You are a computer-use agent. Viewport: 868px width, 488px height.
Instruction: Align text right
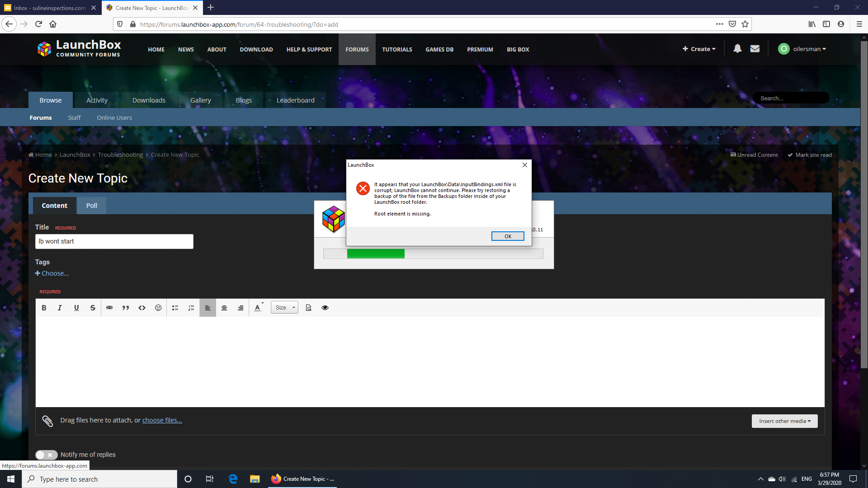pos(241,308)
